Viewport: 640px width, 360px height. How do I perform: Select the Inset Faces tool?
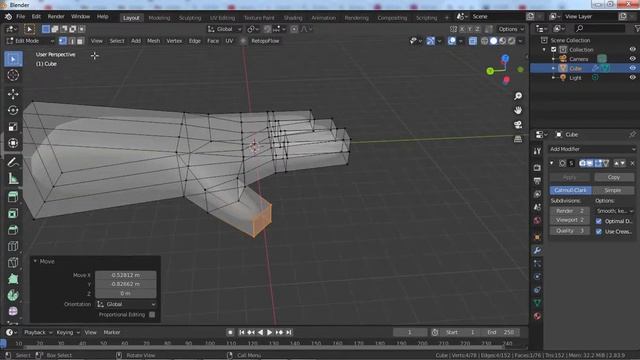pos(13,213)
